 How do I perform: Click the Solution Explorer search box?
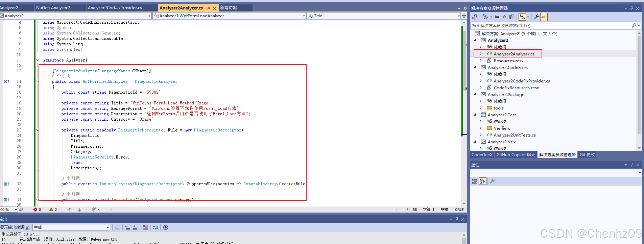pyautogui.click(x=551, y=25)
